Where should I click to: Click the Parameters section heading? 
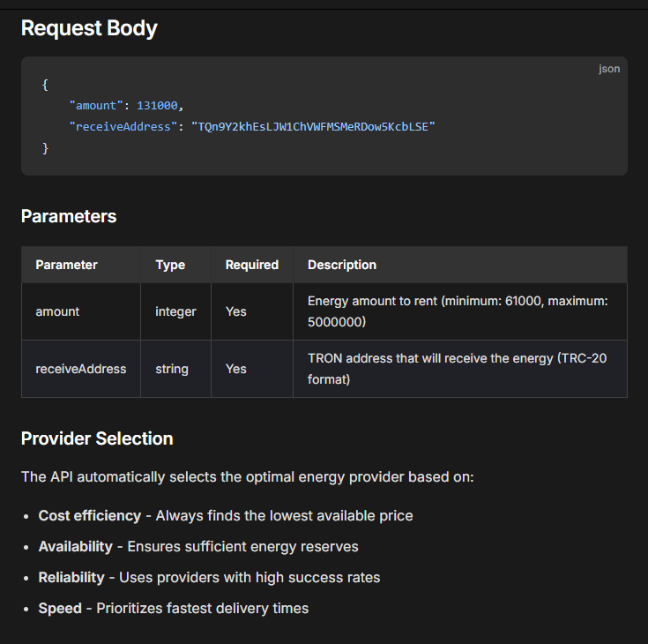(69, 216)
